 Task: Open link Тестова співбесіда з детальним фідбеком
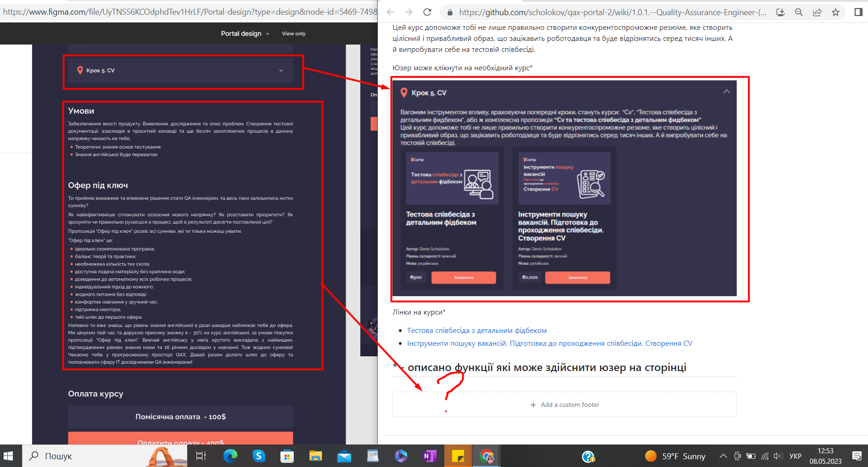coord(476,330)
